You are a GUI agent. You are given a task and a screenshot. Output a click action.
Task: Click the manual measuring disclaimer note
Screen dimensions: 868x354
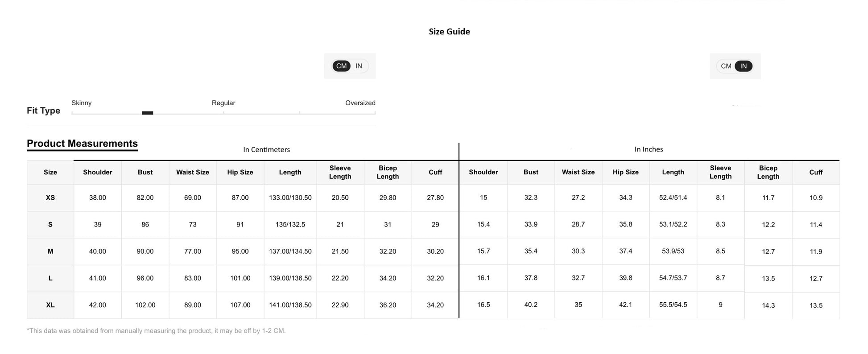pos(156,331)
